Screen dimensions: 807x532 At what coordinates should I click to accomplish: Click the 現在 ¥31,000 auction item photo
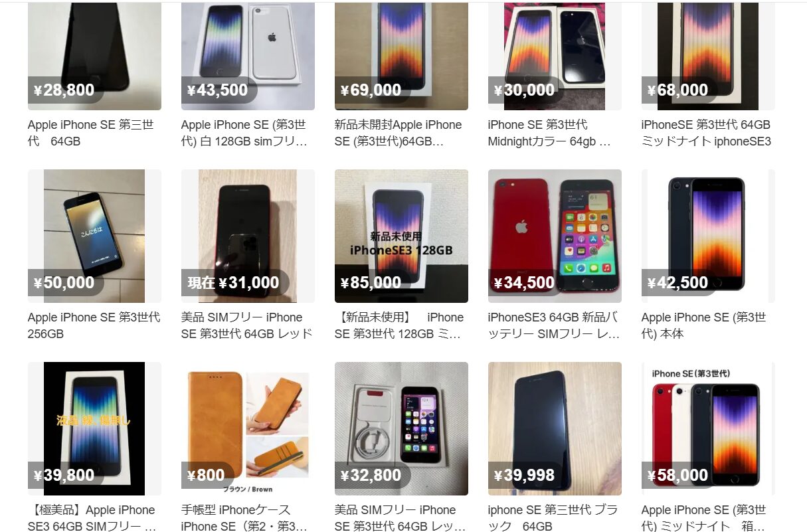click(x=248, y=236)
